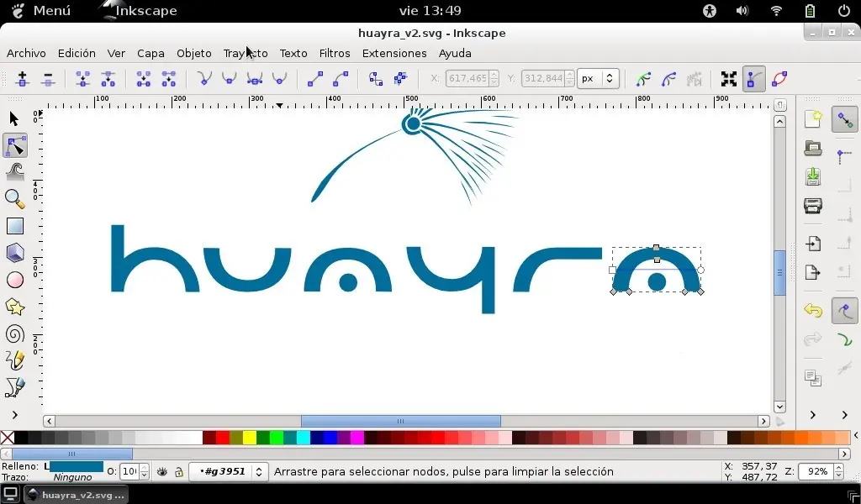This screenshot has width=861, height=504.
Task: Select the Bezier pen tool
Action: pos(15,388)
